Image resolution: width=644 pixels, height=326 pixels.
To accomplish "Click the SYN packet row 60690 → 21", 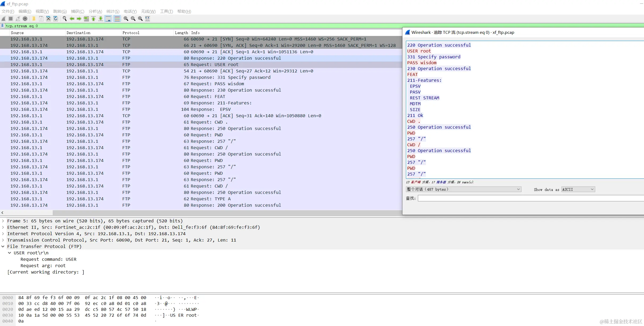I will coord(201,39).
